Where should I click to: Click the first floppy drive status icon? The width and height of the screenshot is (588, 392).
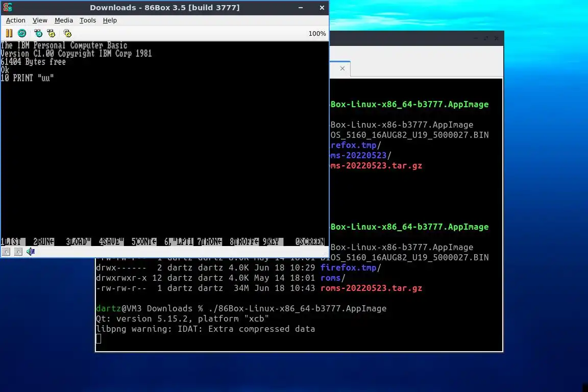6,252
